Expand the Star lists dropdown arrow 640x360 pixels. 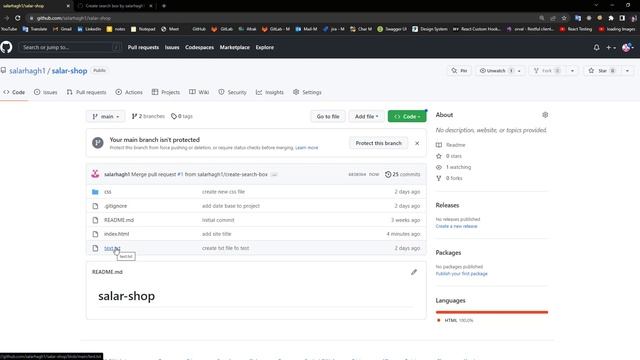(627, 71)
